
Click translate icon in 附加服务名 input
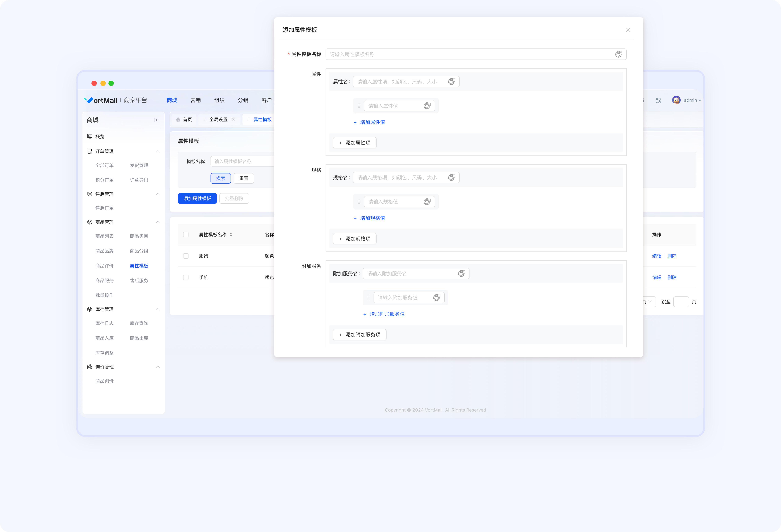coord(461,273)
